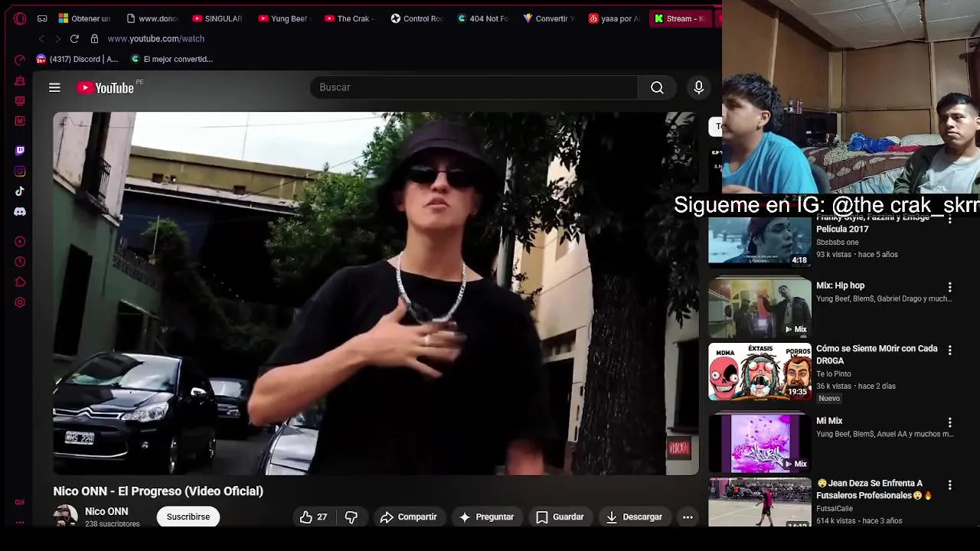Click the Descargar download button
This screenshot has height=551, width=980.
click(634, 517)
